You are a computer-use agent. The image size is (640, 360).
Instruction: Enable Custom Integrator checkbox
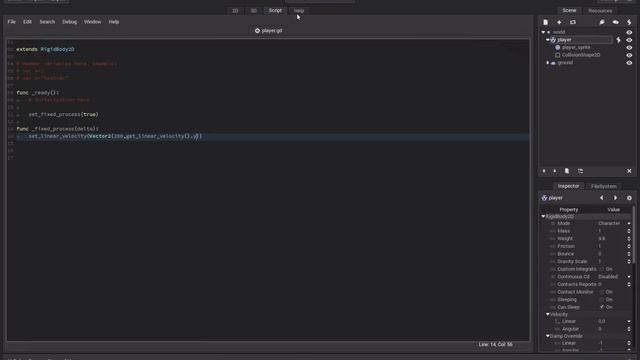(602, 269)
